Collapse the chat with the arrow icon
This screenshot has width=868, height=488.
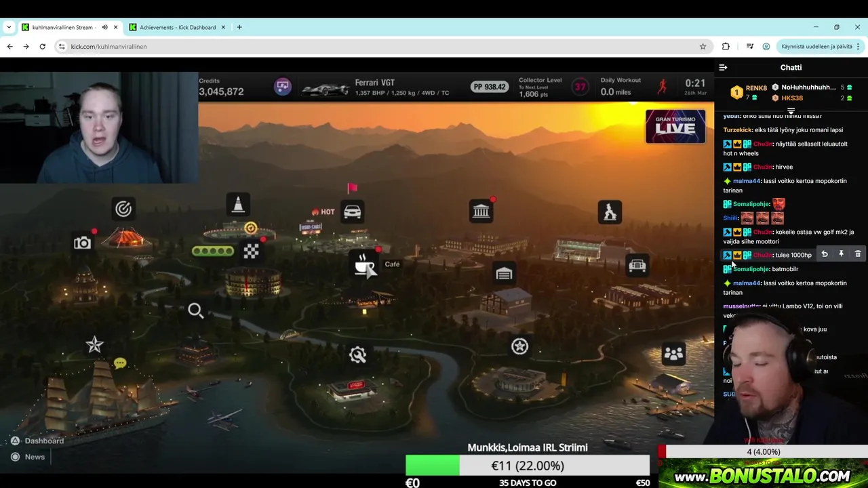point(723,68)
